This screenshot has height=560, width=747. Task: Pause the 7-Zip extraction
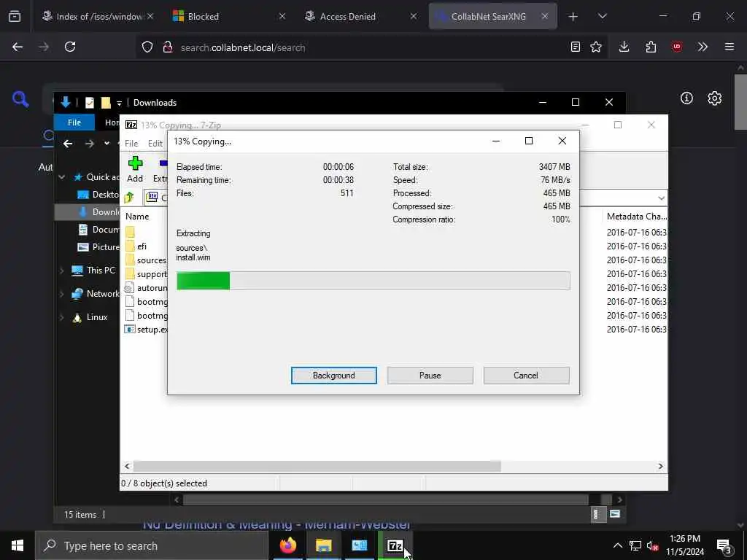[430, 376]
